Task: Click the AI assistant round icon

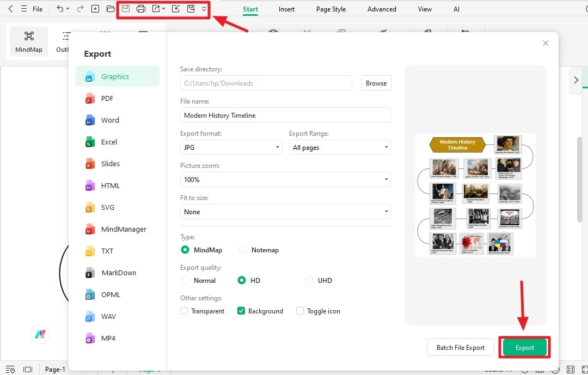Action: [40, 334]
